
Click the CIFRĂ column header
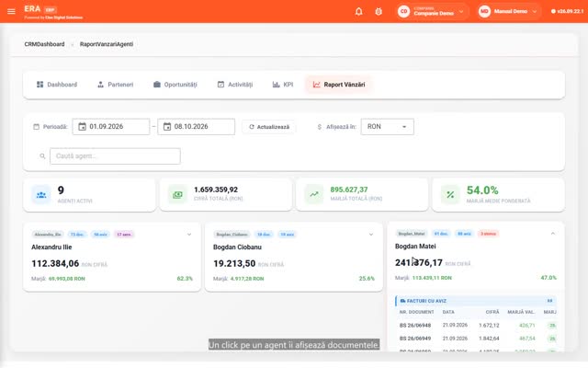(492, 312)
